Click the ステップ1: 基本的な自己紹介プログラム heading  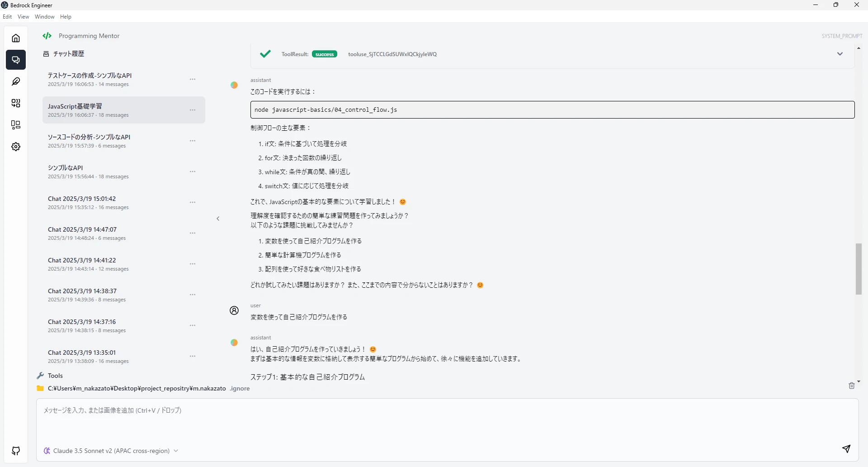[x=307, y=377]
